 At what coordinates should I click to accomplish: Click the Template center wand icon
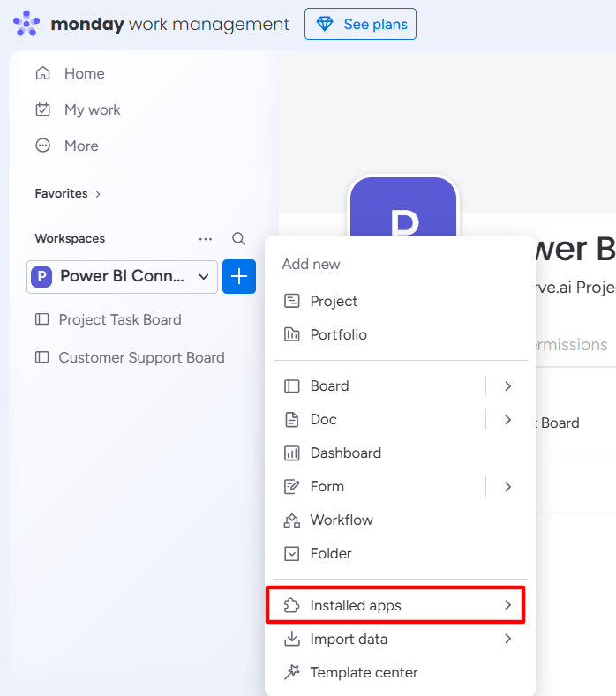coord(292,672)
